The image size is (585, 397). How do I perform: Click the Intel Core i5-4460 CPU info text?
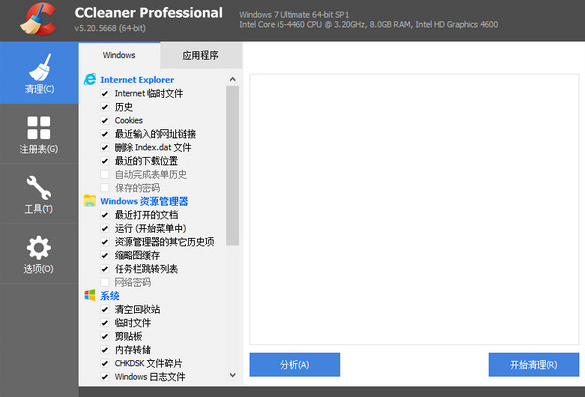[x=369, y=25]
